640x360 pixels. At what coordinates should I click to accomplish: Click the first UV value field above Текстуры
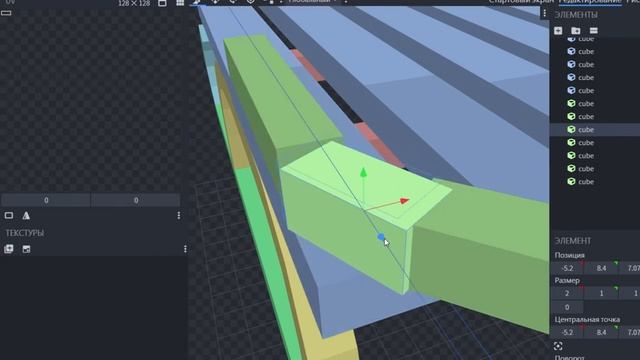click(x=46, y=200)
